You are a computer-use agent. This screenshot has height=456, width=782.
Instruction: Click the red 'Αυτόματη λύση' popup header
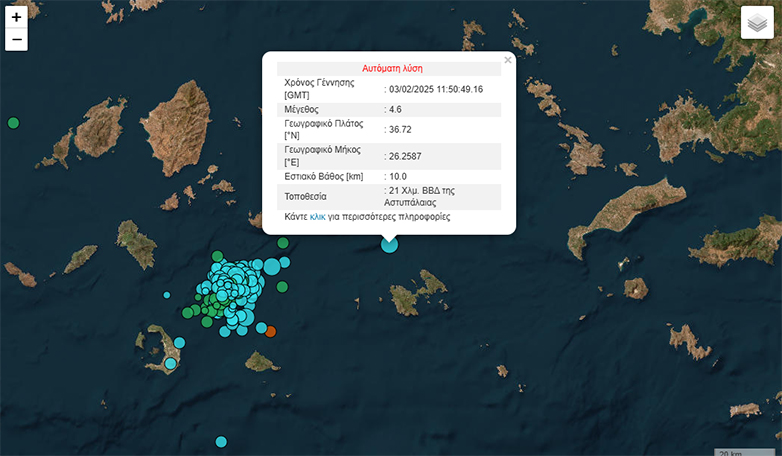point(391,69)
